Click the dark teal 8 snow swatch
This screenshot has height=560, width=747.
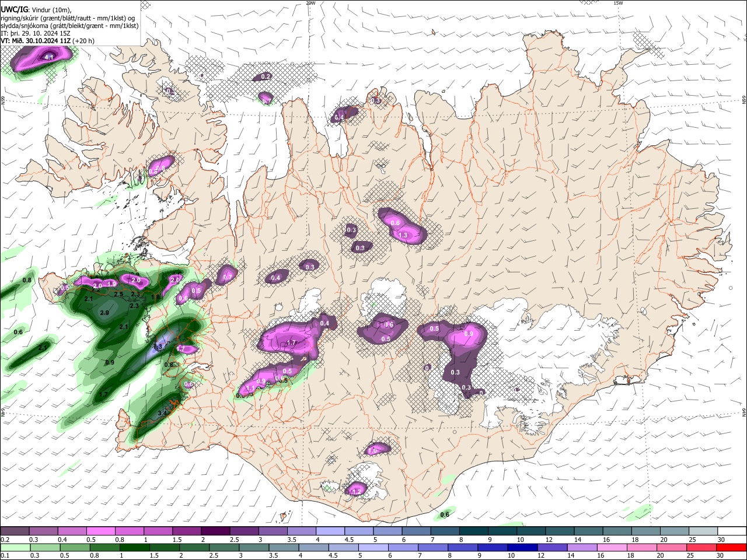tap(474, 531)
